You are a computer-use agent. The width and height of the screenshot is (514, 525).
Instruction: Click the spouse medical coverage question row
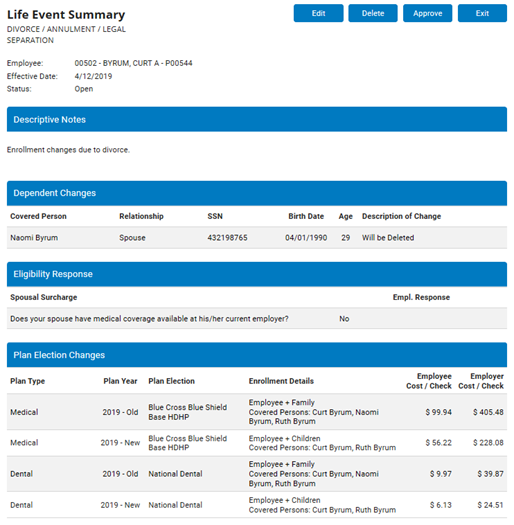tap(257, 318)
